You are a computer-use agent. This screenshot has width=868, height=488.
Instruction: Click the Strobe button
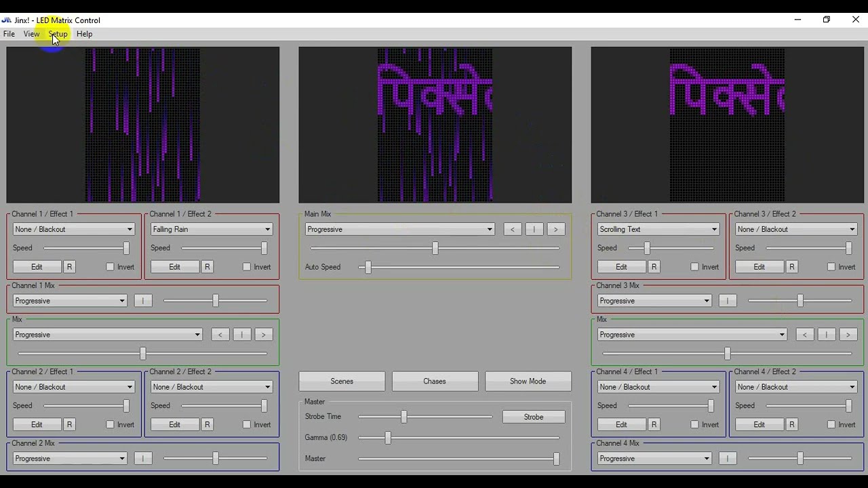pos(534,417)
